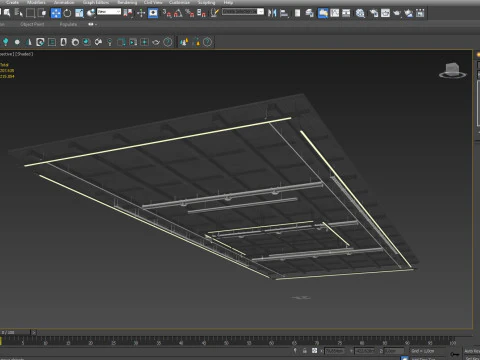The image size is (480, 360).
Task: Toggle the Scene Explorer icon
Action: coord(297,13)
